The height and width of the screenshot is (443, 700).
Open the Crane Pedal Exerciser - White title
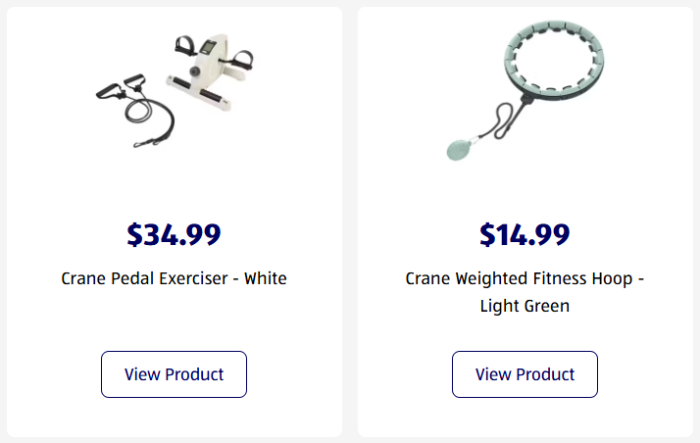[173, 278]
